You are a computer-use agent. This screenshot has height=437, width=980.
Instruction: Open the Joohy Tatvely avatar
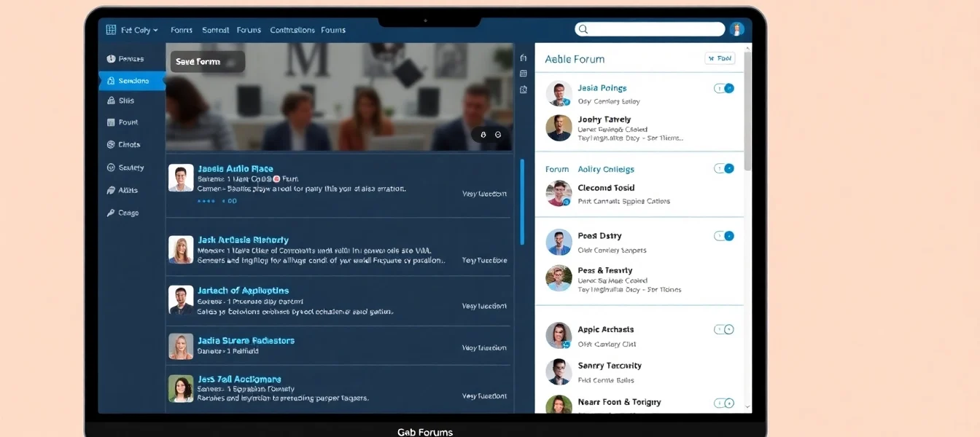[x=559, y=127]
